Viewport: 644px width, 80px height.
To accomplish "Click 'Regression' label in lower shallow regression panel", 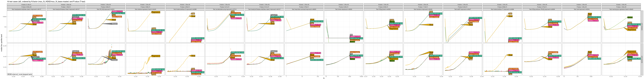I will 156,56.
